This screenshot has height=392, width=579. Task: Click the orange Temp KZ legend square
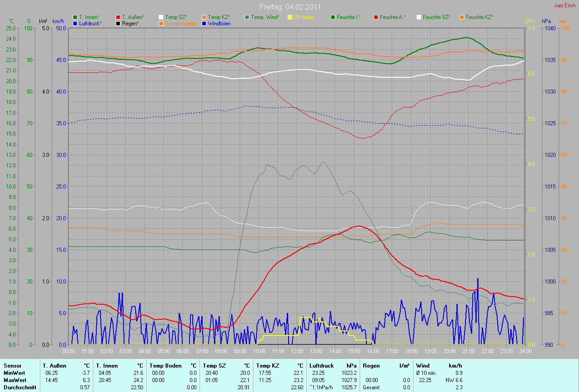(204, 17)
